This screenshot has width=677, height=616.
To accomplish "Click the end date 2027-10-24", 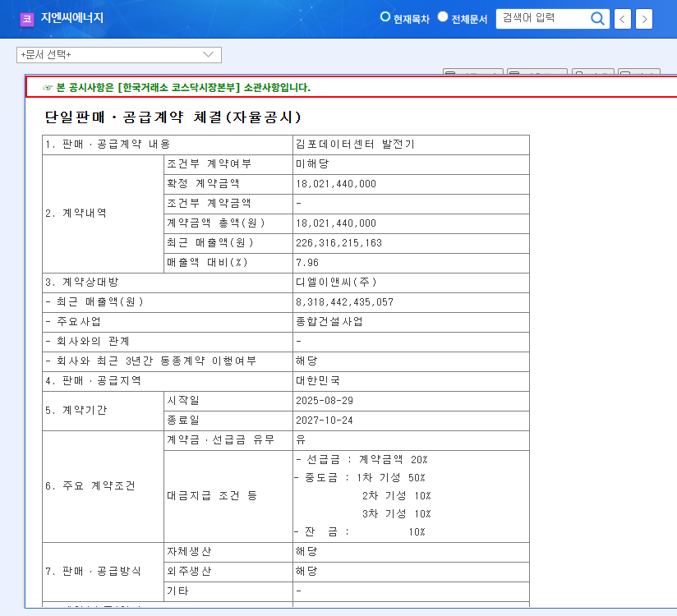I will tap(325, 420).
